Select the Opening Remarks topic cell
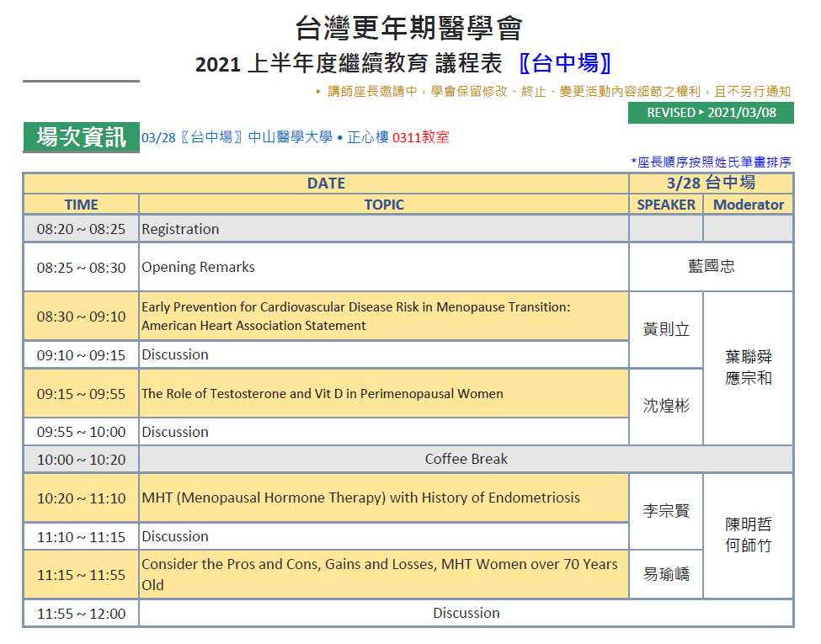This screenshot has width=821, height=644. [384, 268]
